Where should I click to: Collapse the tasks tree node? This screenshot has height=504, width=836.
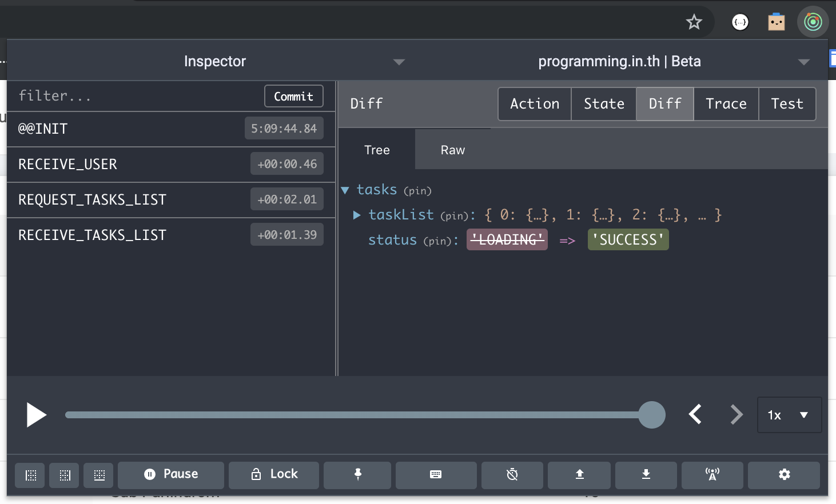(x=345, y=190)
